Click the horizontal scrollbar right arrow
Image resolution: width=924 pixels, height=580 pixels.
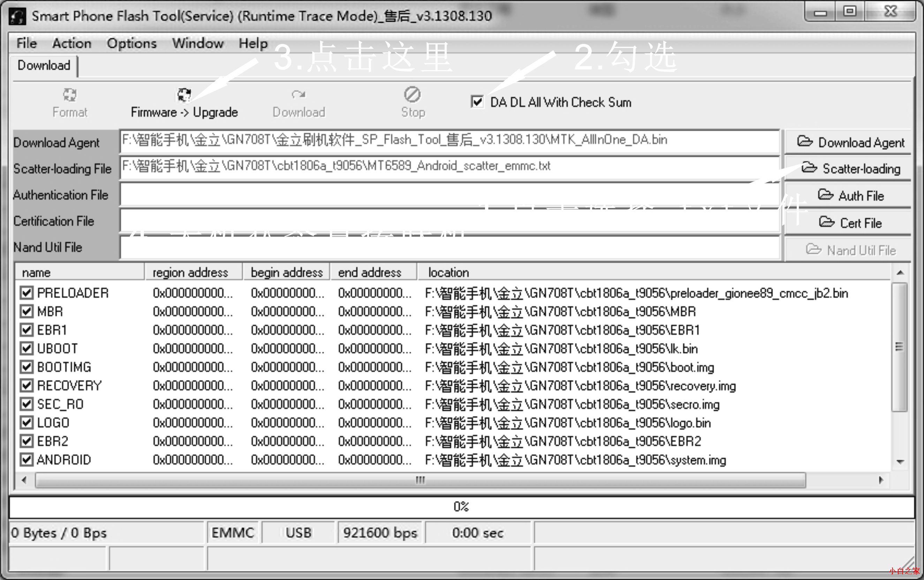click(x=881, y=480)
